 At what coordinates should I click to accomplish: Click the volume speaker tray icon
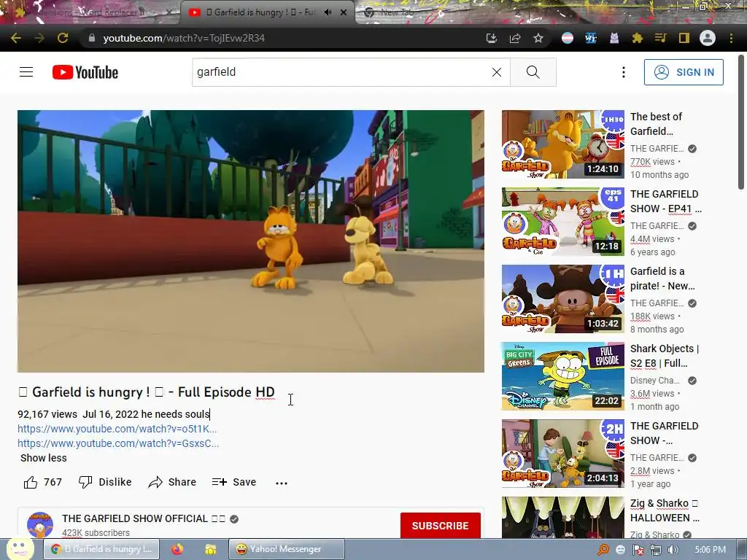pos(673,550)
